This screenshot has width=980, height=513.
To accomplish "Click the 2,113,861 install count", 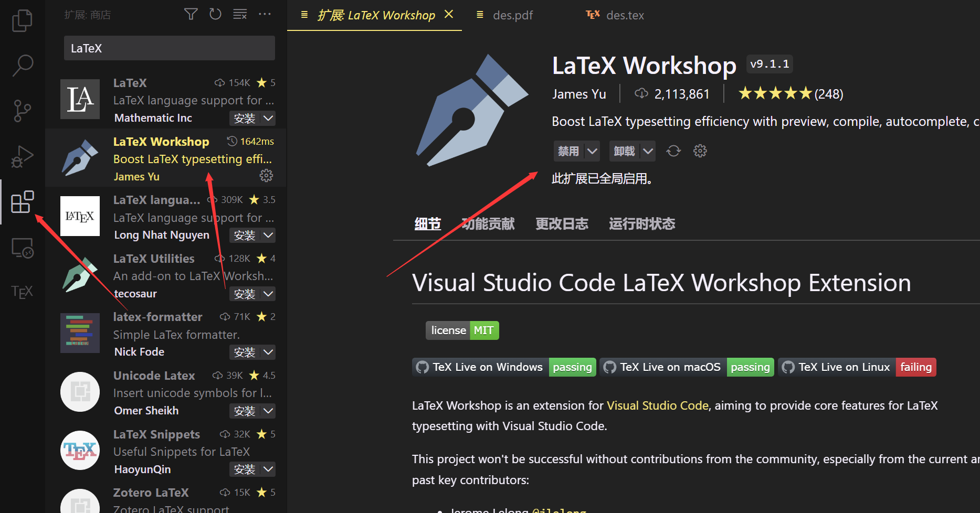I will [x=682, y=94].
